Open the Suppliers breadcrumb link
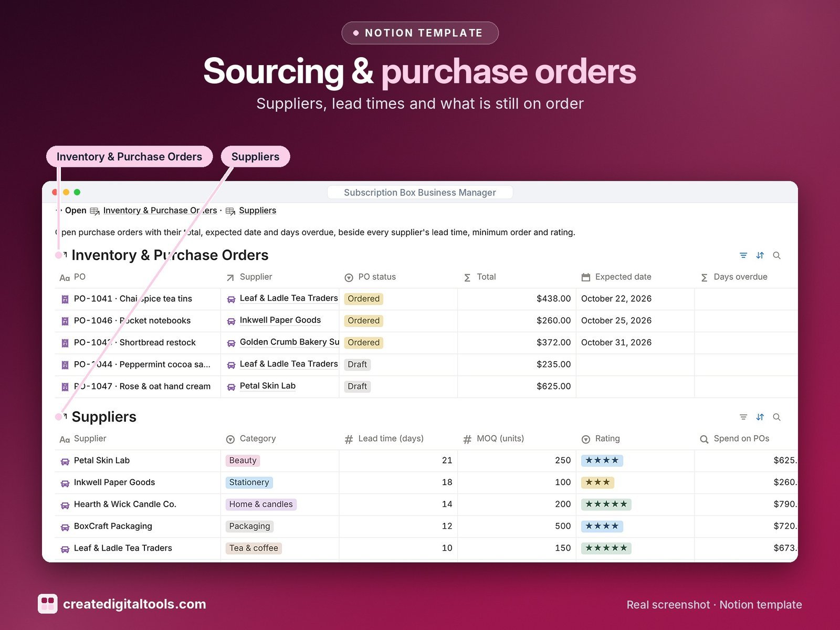Screen dimensions: 840x630 (x=257, y=211)
